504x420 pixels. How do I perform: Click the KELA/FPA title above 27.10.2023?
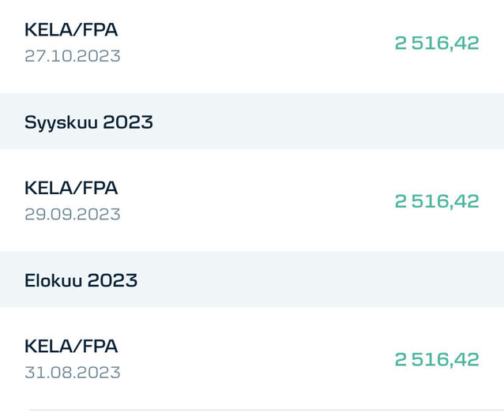tap(71, 30)
